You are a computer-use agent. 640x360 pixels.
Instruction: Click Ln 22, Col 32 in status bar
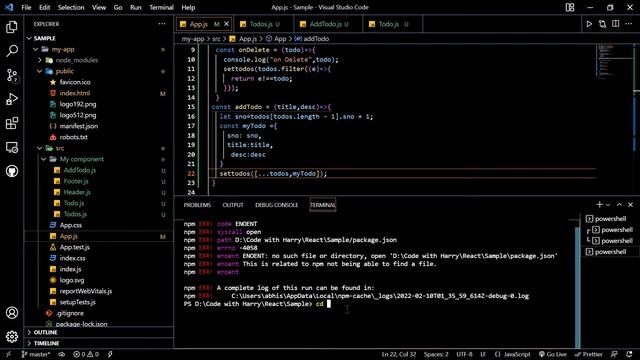pyautogui.click(x=399, y=354)
